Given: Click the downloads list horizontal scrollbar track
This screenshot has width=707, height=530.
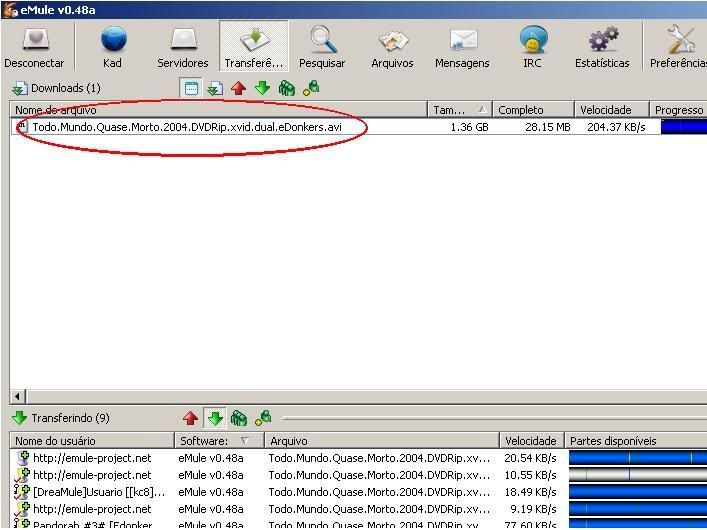Looking at the screenshot, I should pyautogui.click(x=366, y=396).
